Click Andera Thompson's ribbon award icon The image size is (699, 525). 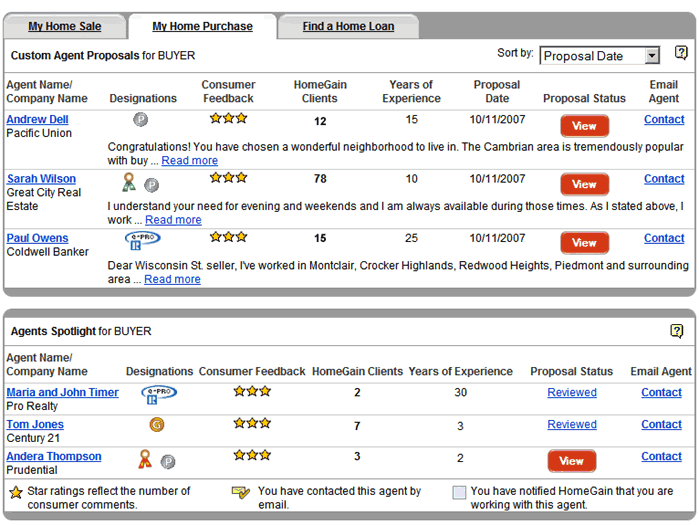145,460
